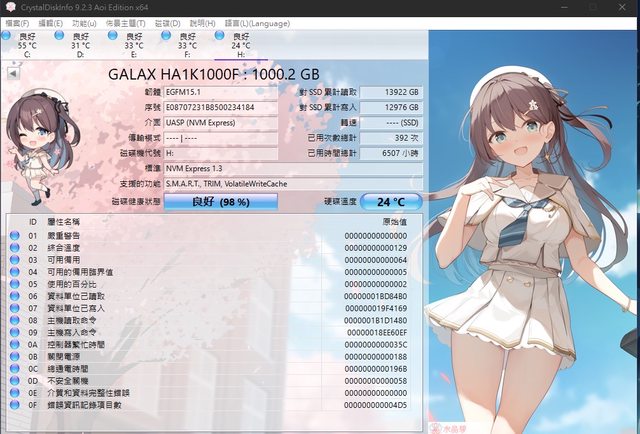Click the blue status orb for drive E:
Viewport: 640px width, 434px height.
(x=113, y=36)
